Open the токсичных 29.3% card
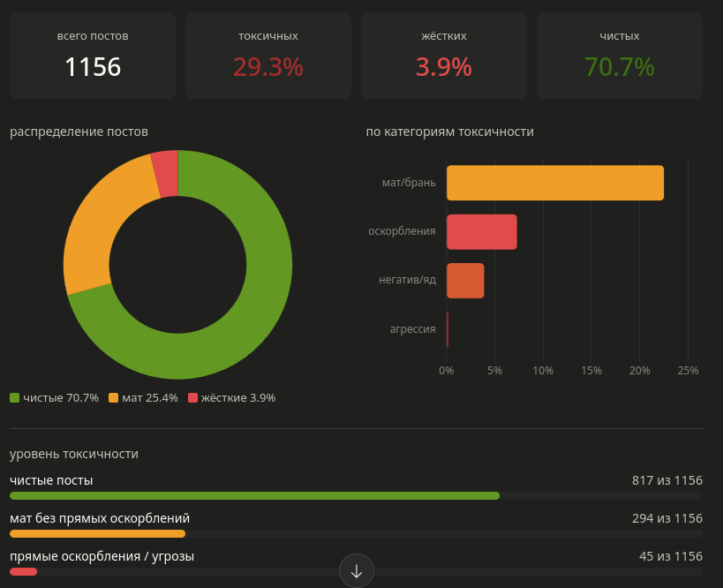Screen dimensions: 723x588 268,56
